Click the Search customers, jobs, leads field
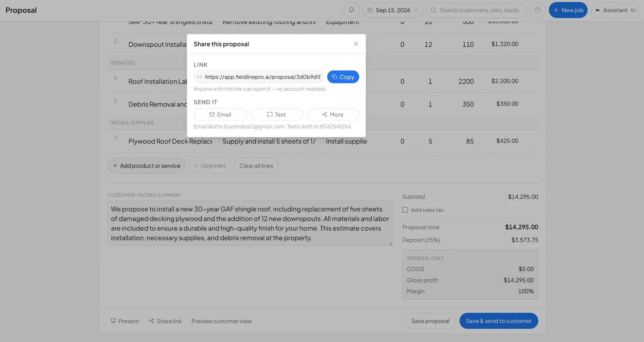Viewport: 644px width, 342px height. tap(476, 10)
